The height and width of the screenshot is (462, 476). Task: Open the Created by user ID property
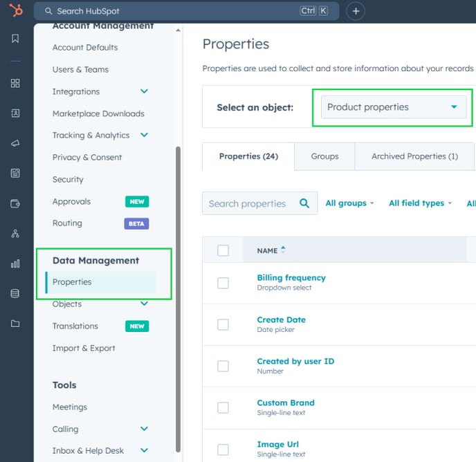pos(295,361)
